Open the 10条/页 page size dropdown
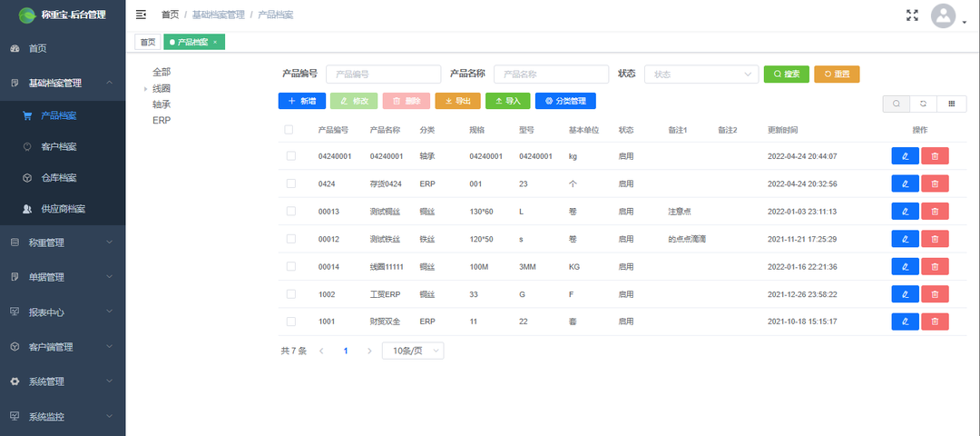Image resolution: width=980 pixels, height=436 pixels. click(x=413, y=351)
